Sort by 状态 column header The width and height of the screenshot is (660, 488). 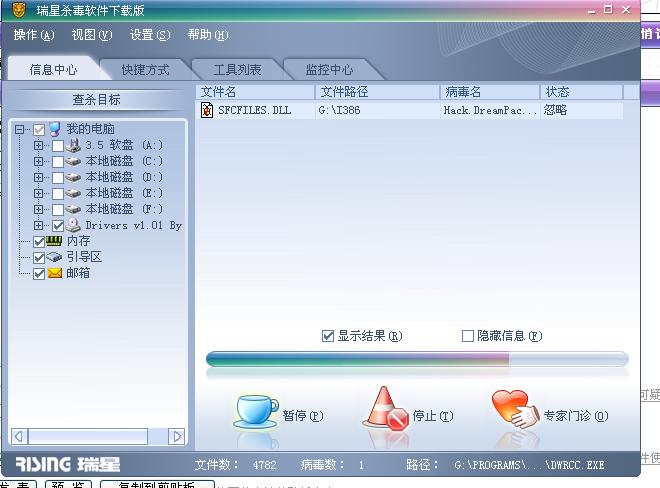pos(581,92)
